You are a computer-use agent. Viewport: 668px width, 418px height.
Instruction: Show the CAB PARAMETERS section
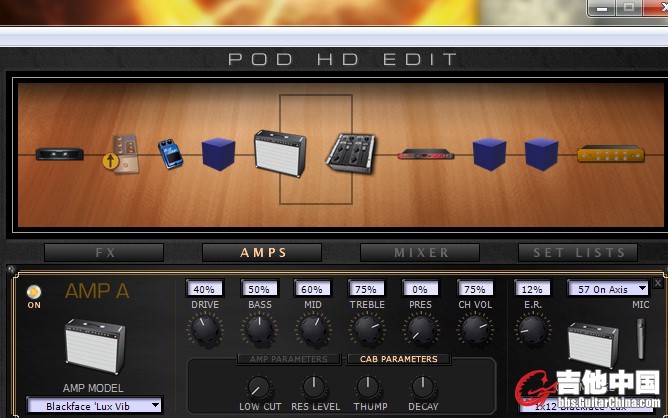399,359
